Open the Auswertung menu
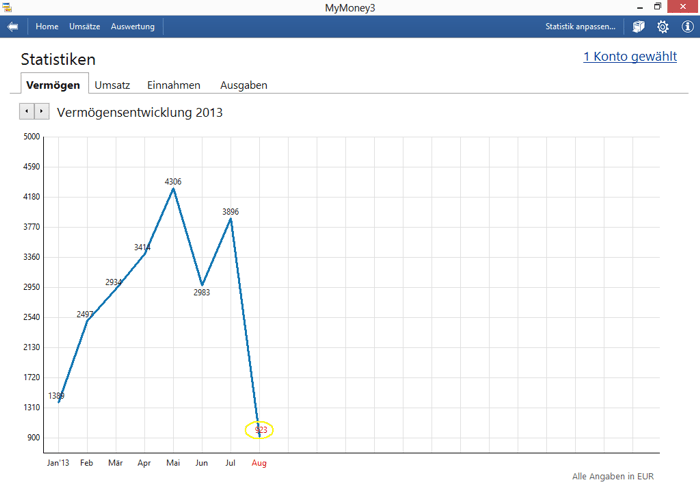This screenshot has width=700, height=498. tap(132, 27)
